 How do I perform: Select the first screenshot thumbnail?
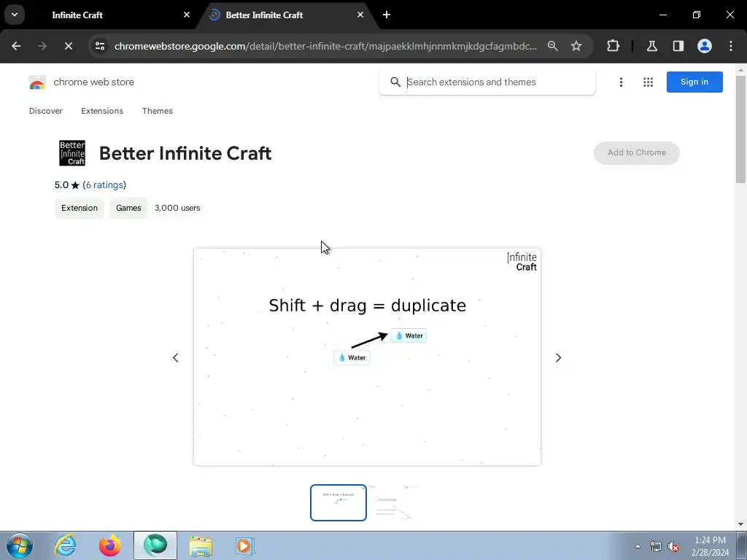[x=338, y=503]
